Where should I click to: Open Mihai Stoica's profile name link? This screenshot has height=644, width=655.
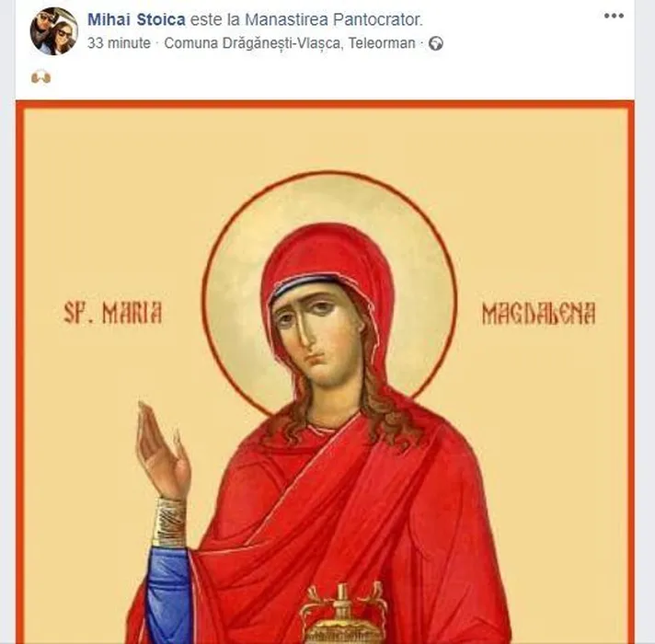[136, 19]
